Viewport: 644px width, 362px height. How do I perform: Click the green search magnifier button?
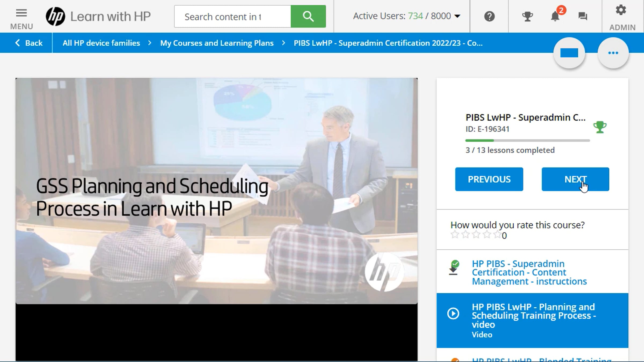[x=308, y=16]
